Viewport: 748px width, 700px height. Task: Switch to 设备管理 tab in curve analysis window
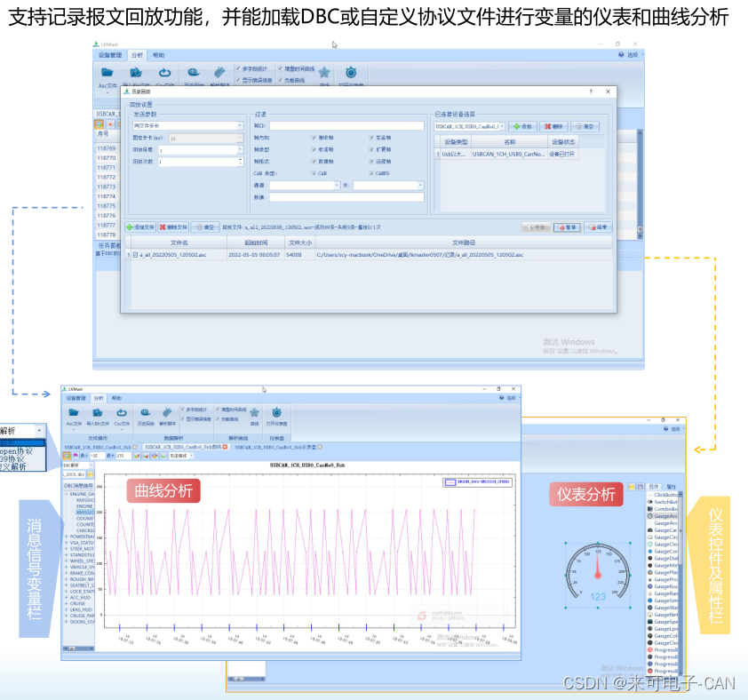point(76,398)
